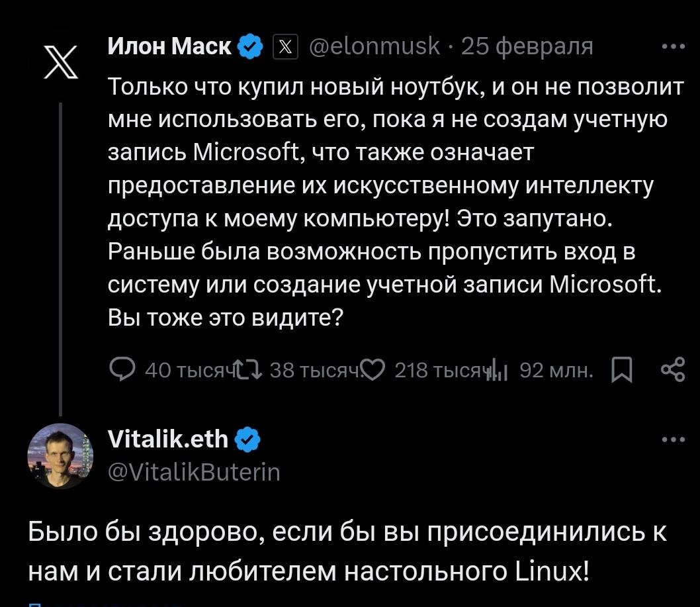Open the @VitalikButerin handle
Screen dimensions: 700x607
(x=193, y=472)
